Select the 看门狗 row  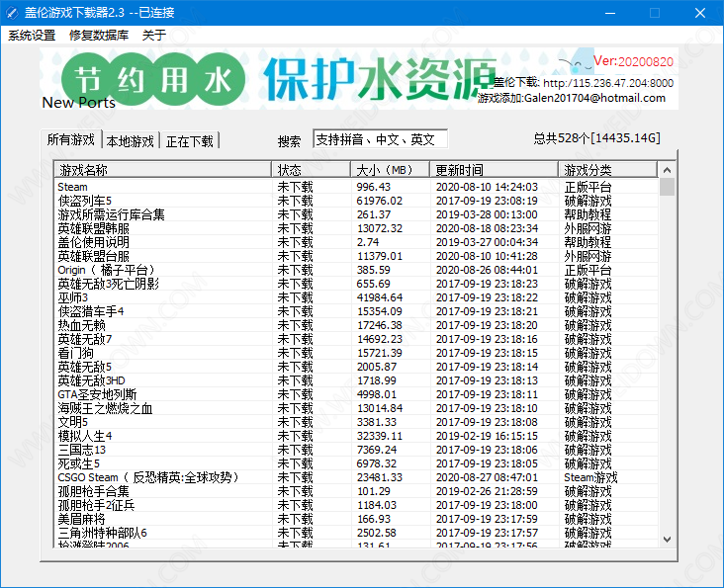pos(355,353)
